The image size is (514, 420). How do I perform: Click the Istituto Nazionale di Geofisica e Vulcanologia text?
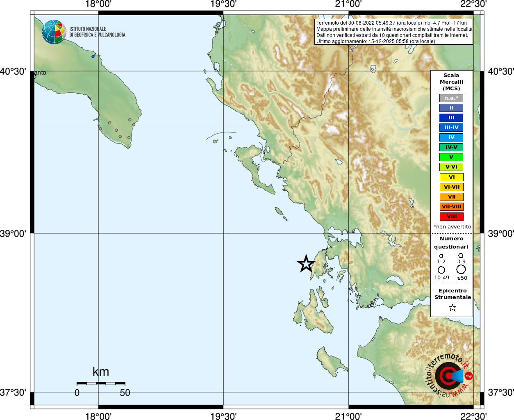(x=97, y=32)
